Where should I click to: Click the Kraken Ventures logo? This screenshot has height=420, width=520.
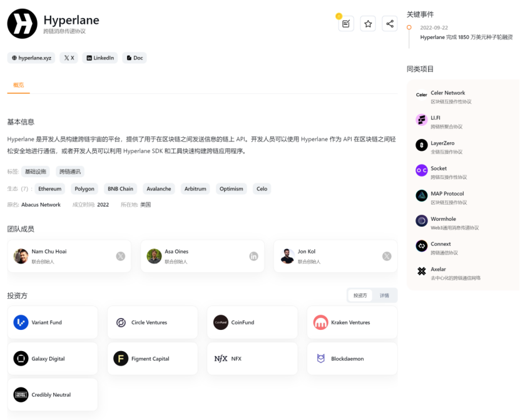point(320,322)
